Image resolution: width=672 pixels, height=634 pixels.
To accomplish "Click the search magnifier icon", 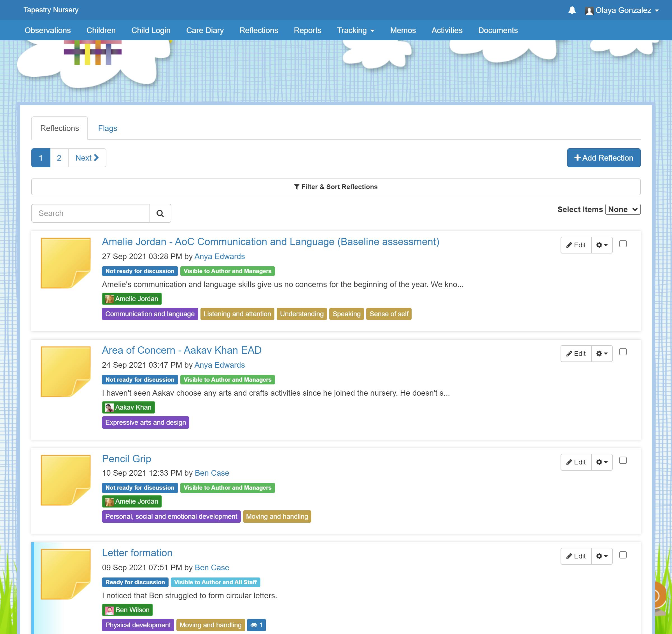I will tap(160, 213).
